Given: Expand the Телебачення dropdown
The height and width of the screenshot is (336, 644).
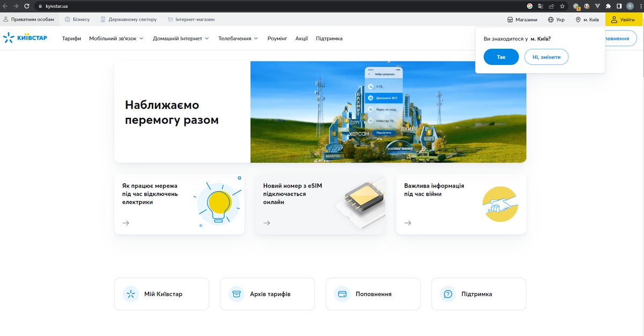Looking at the screenshot, I should pyautogui.click(x=238, y=39).
